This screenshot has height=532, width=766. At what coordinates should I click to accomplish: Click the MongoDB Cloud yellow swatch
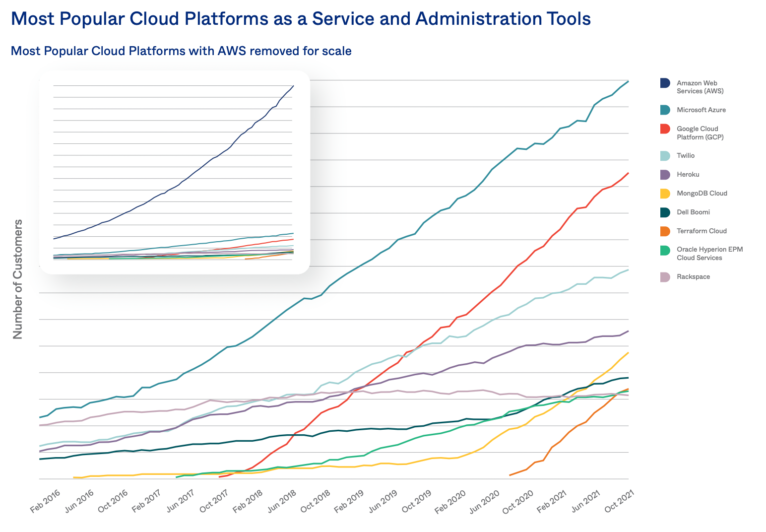(665, 193)
